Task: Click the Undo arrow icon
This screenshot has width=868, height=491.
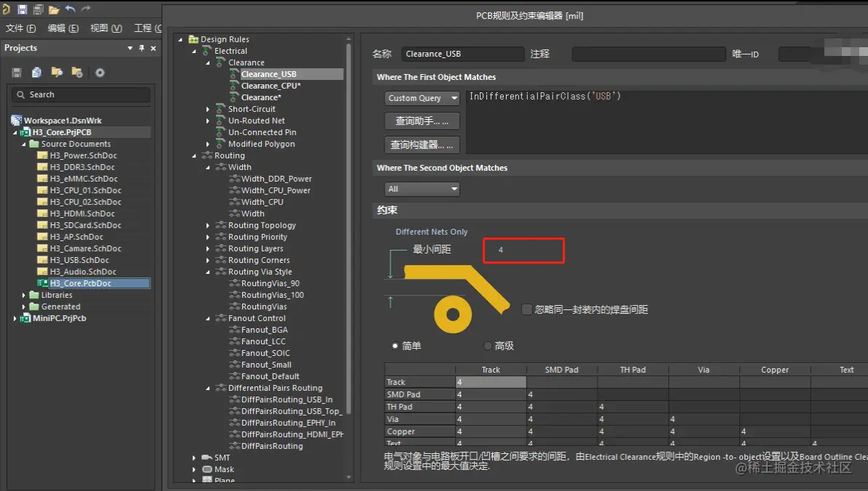Action: point(71,9)
